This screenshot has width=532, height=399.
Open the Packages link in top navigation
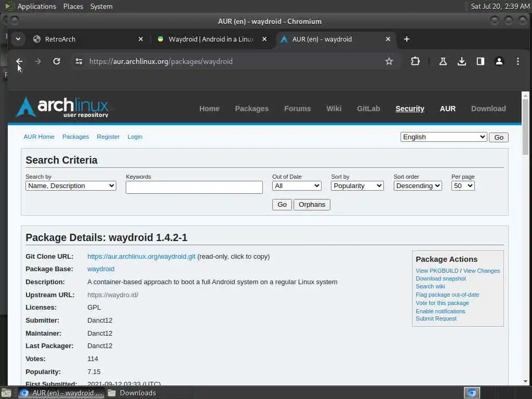click(252, 109)
